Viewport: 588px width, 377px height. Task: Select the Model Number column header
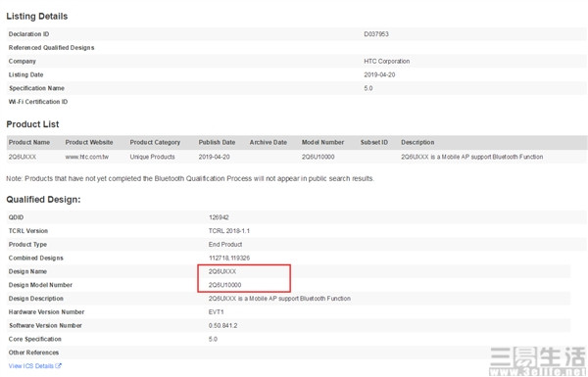(322, 142)
